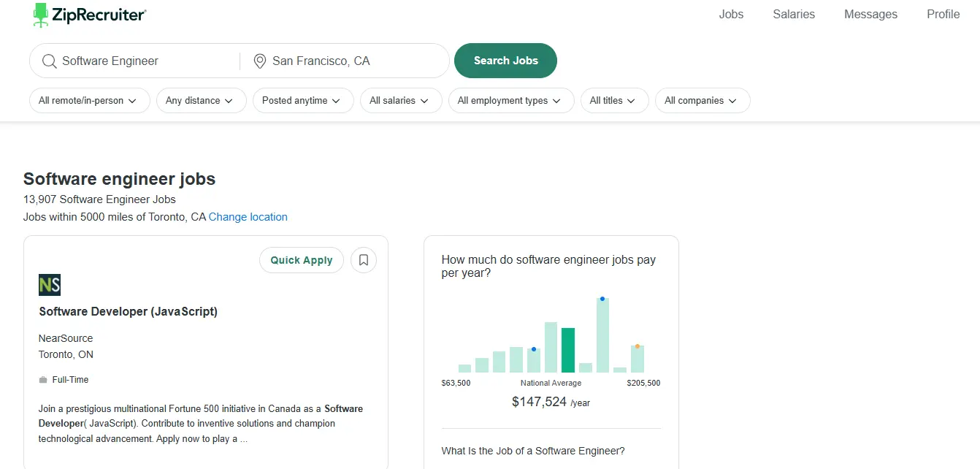The height and width of the screenshot is (469, 980).
Task: Click the National Average chart label
Action: 551,383
